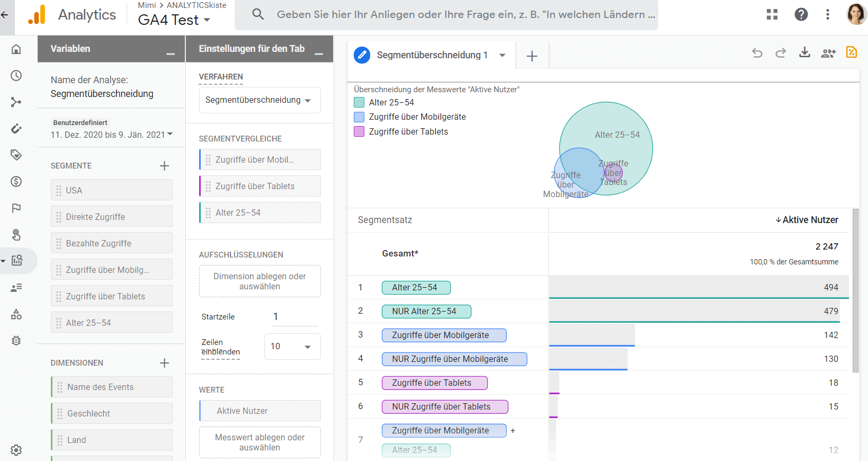Add a new segment with plus
Image resolution: width=868 pixels, height=461 pixels.
coord(164,166)
